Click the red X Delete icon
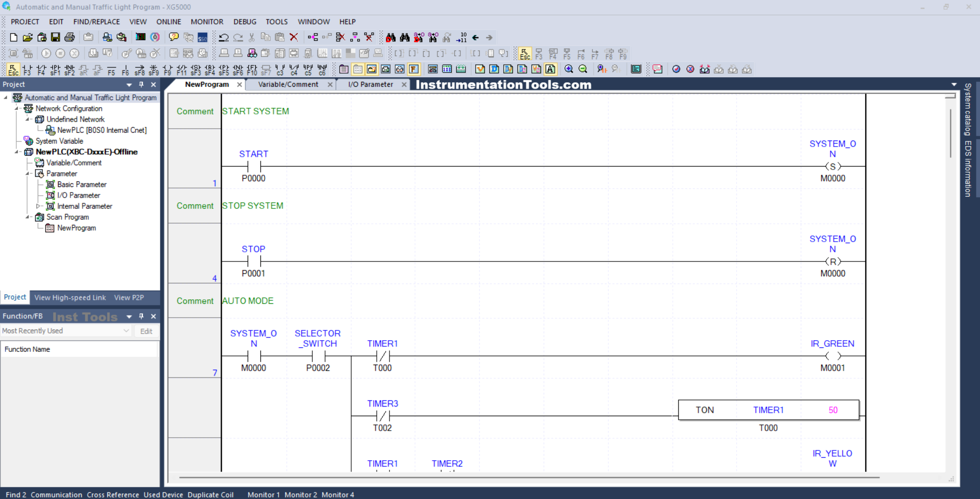Screen dimensions: 980x499 (294, 37)
